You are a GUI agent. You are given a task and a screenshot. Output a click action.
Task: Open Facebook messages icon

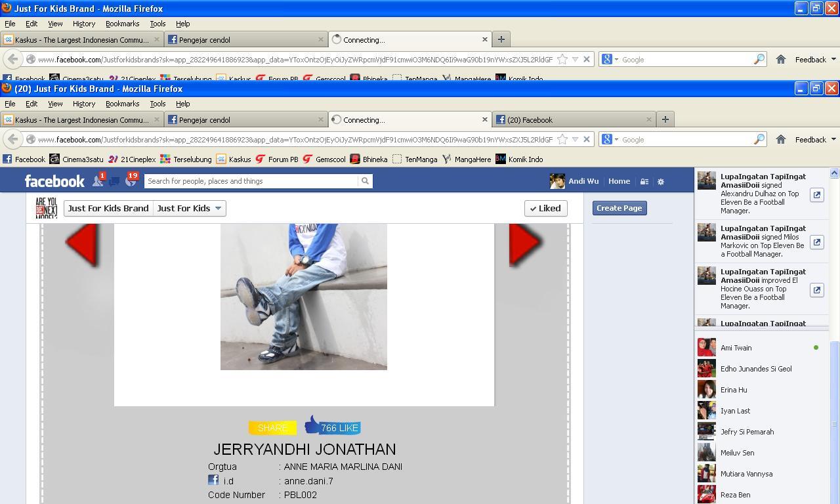coord(114,182)
